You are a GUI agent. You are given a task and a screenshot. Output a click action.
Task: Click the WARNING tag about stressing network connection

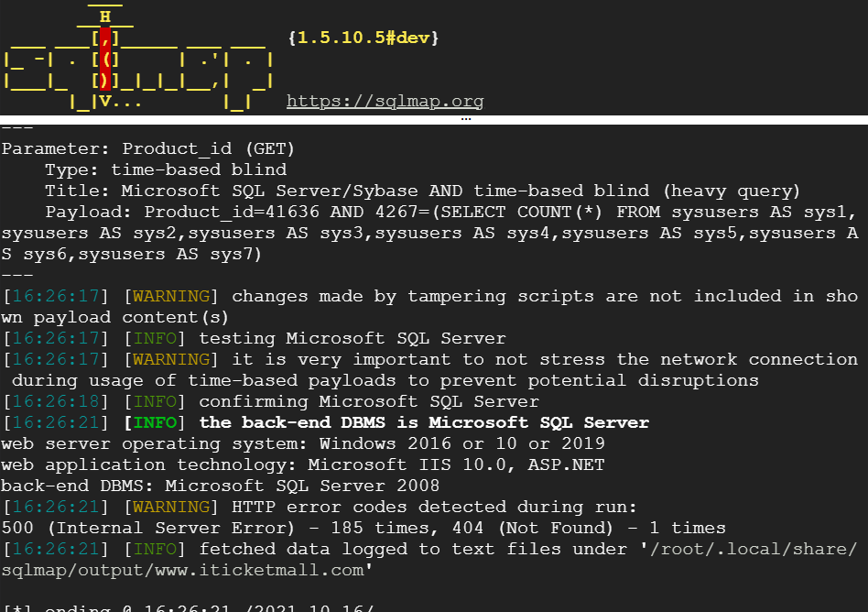[x=171, y=359]
